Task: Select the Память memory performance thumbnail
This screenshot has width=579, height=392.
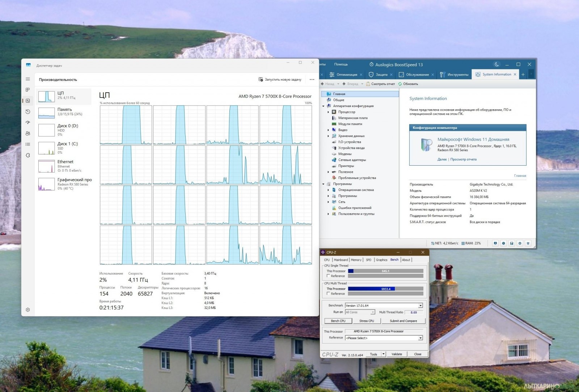Action: (x=46, y=113)
